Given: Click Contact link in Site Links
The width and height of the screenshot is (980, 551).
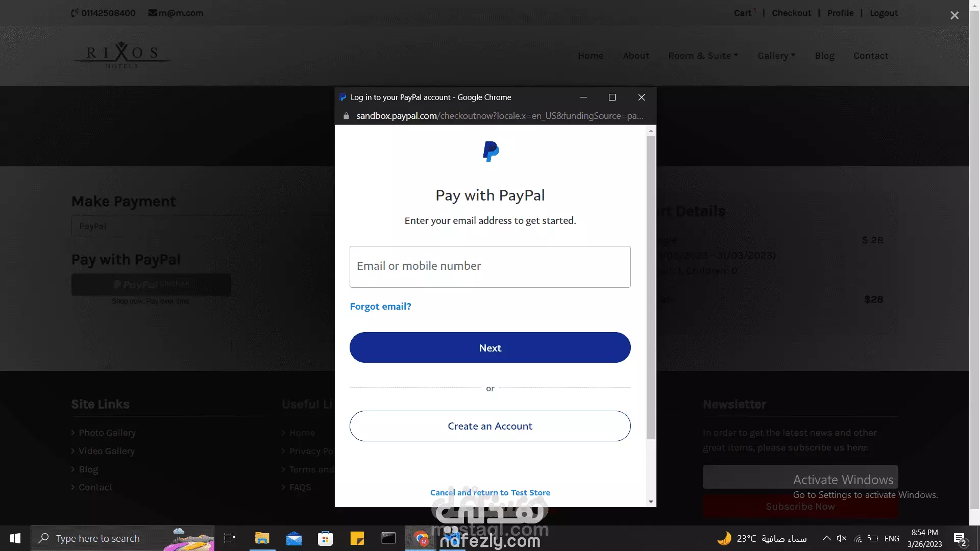Looking at the screenshot, I should (x=95, y=487).
